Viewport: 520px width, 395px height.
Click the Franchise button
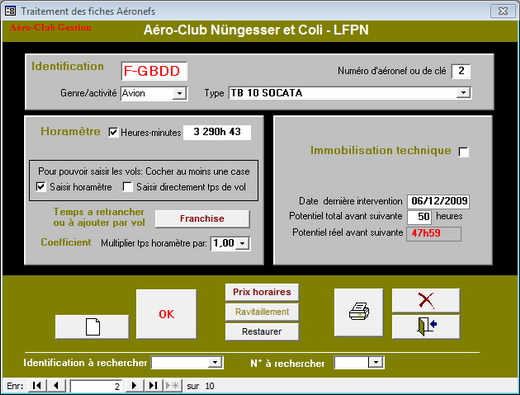click(202, 219)
